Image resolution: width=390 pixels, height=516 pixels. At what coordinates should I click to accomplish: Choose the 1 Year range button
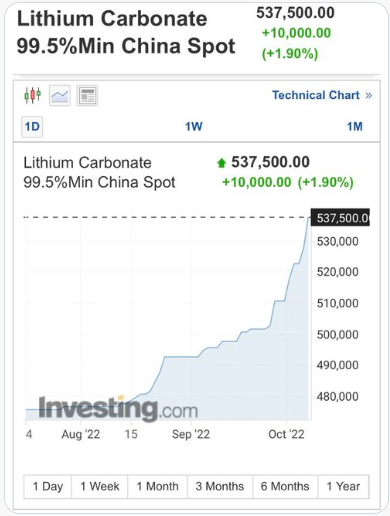pyautogui.click(x=344, y=486)
